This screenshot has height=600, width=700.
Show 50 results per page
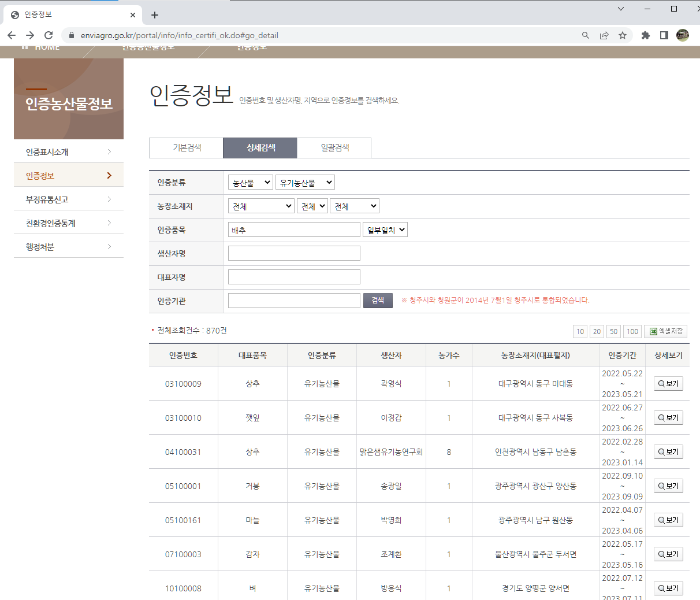pyautogui.click(x=613, y=331)
